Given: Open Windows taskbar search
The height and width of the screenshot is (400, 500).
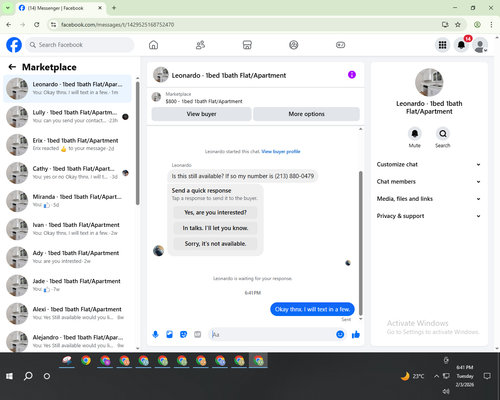Looking at the screenshot, I should [x=28, y=376].
